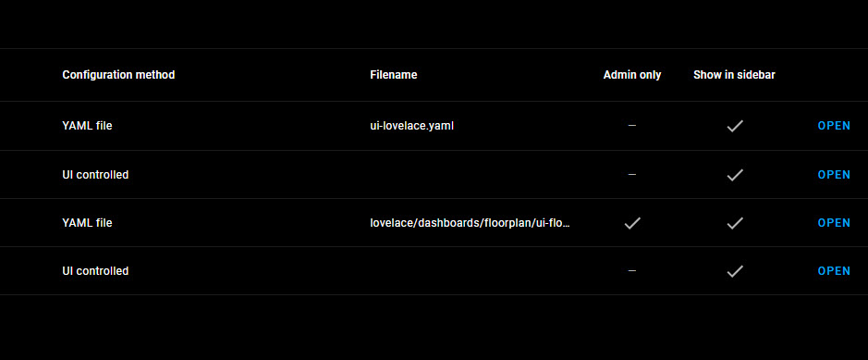This screenshot has height=360, width=868.
Task: Click sidebar checkmark in first UI controlled row
Action: point(735,175)
